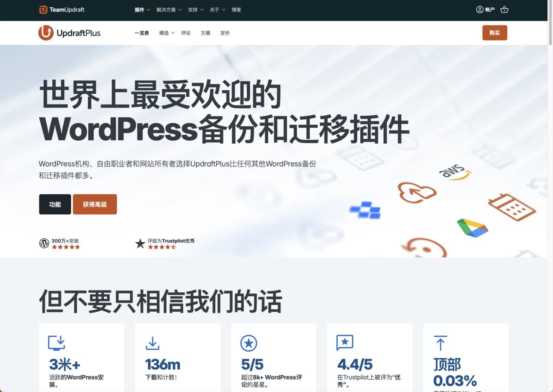Click the monitor download icon above 3米+
The height and width of the screenshot is (392, 553).
[57, 343]
